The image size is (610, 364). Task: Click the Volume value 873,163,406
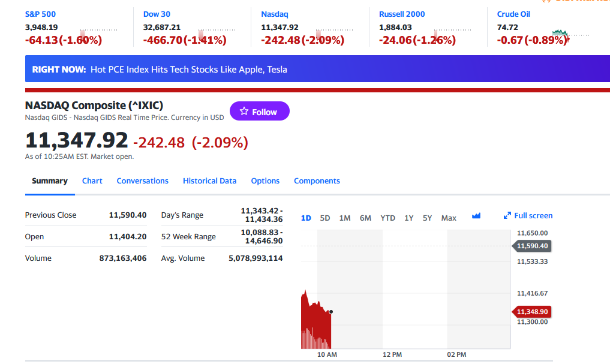coord(123,258)
